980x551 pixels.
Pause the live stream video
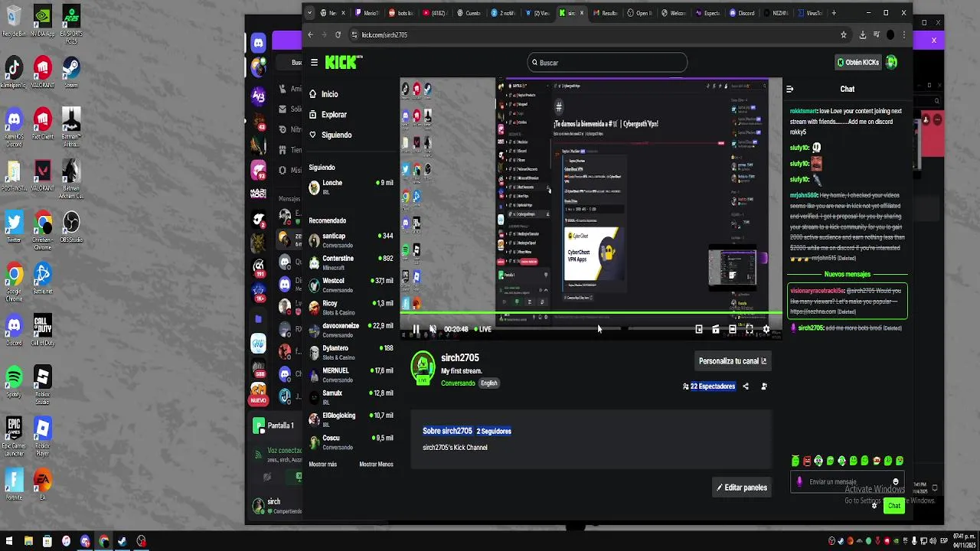[x=416, y=329]
